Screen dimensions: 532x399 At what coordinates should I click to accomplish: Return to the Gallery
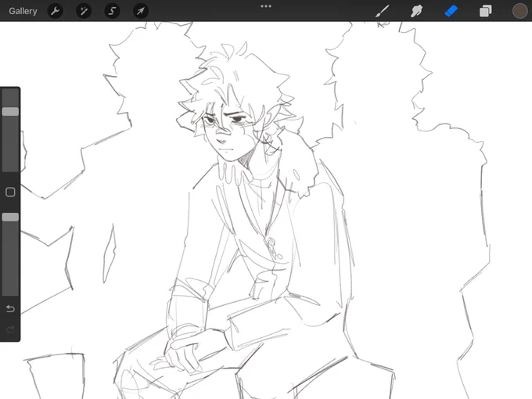tap(23, 11)
